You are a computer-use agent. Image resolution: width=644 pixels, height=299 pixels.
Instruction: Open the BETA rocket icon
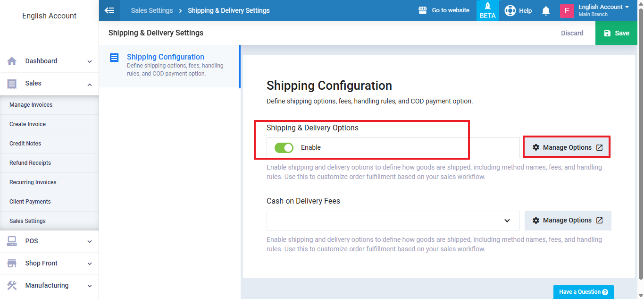pyautogui.click(x=487, y=10)
